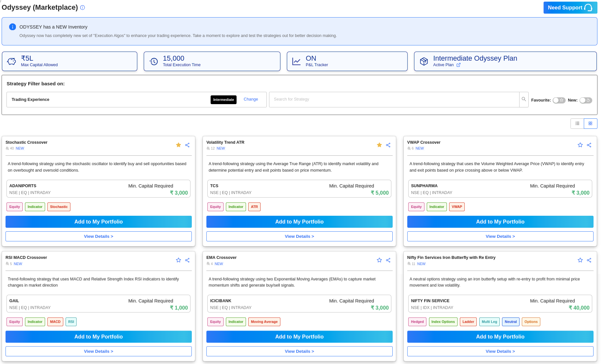Toggle the New strategies filter switch
The width and height of the screenshot is (601, 364).
pos(586,100)
